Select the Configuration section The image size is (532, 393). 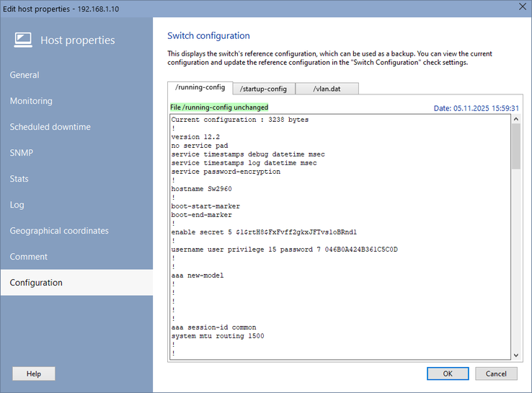coord(76,283)
